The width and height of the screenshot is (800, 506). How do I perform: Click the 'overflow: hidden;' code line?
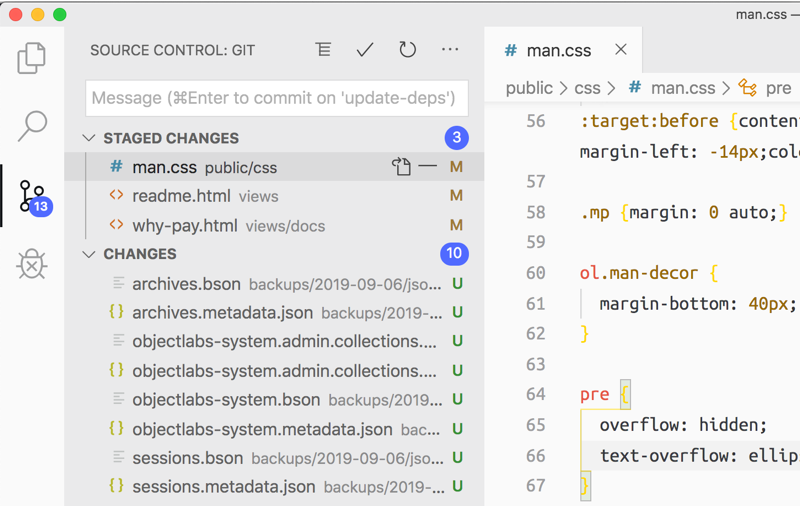[683, 425]
